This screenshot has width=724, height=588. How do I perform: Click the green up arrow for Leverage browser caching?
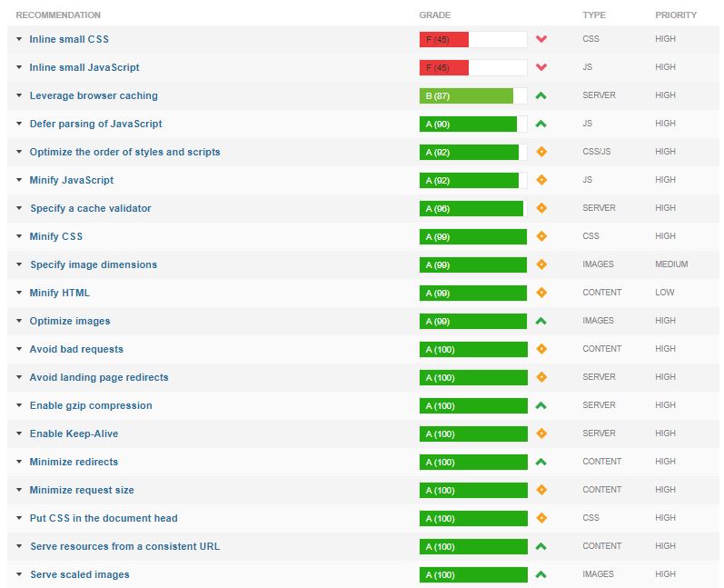point(541,95)
